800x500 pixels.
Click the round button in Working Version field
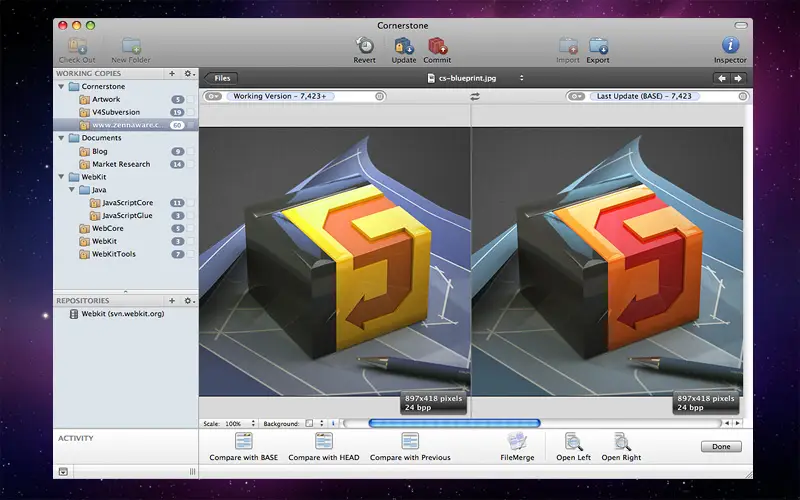coord(379,96)
